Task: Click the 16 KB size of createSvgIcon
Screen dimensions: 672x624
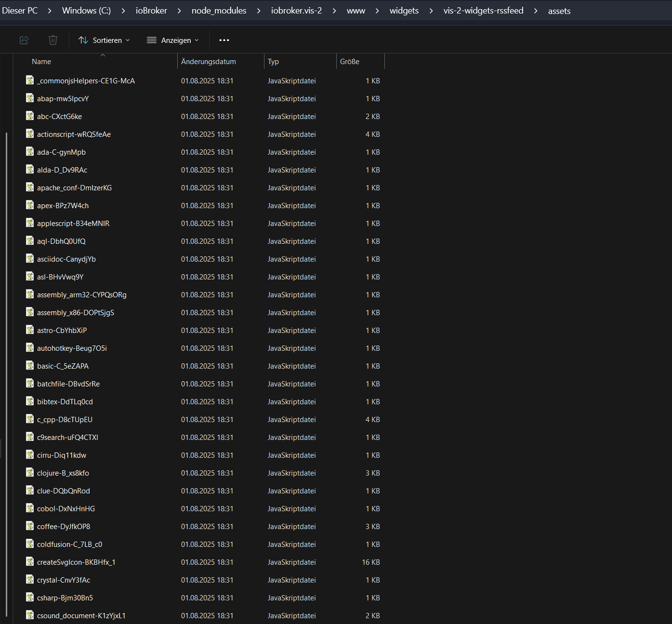Action: tap(371, 562)
